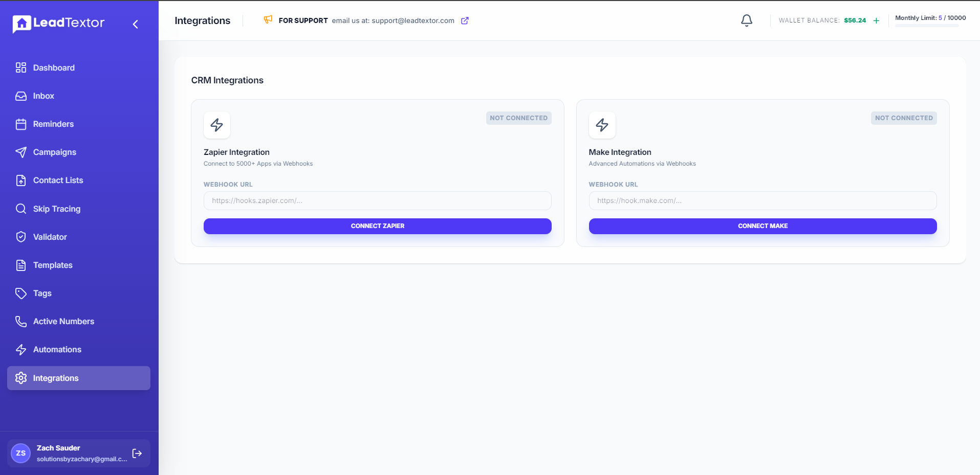Click the support@leadtextor.com email text

tap(413, 20)
